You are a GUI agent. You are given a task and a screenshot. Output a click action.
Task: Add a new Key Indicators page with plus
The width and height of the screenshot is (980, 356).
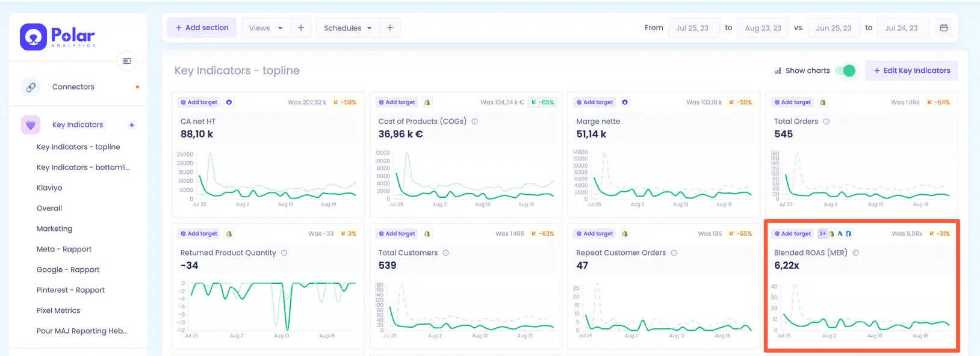click(x=132, y=125)
